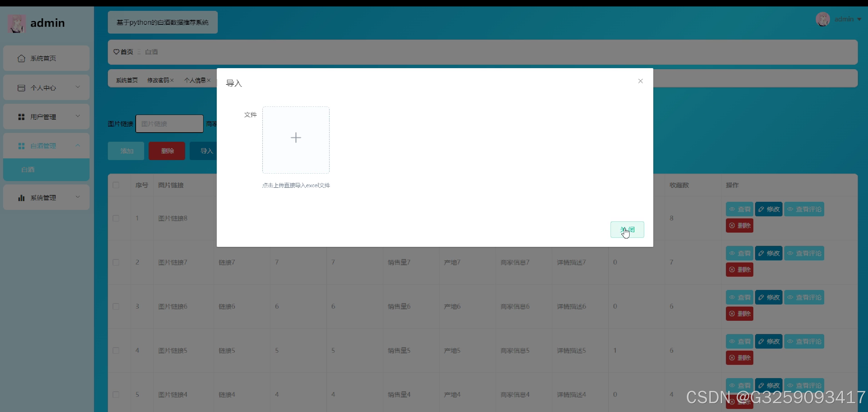The image size is (868, 412).
Task: Close the import dialog with X icon
Action: pos(640,81)
